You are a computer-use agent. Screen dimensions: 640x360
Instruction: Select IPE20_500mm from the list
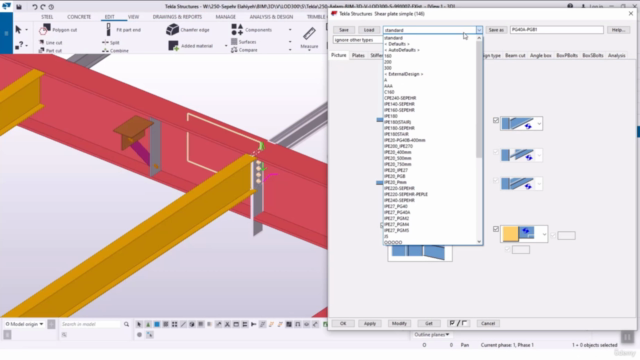398,158
